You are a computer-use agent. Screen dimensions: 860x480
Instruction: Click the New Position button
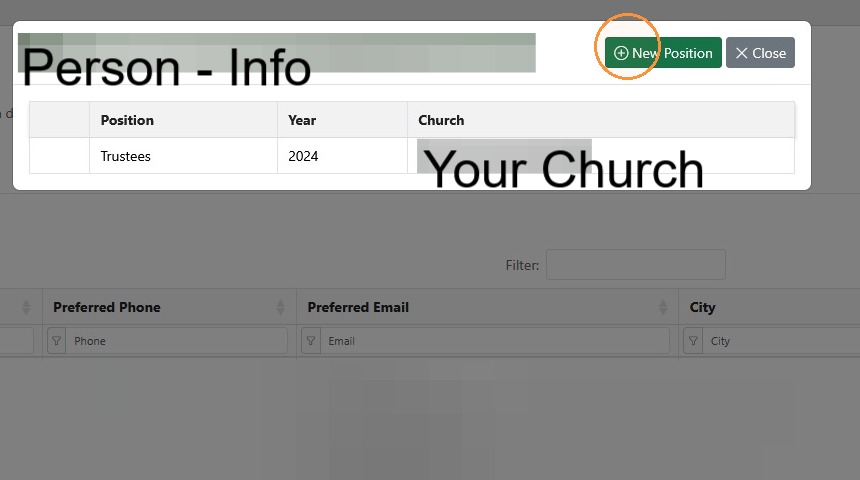point(663,53)
